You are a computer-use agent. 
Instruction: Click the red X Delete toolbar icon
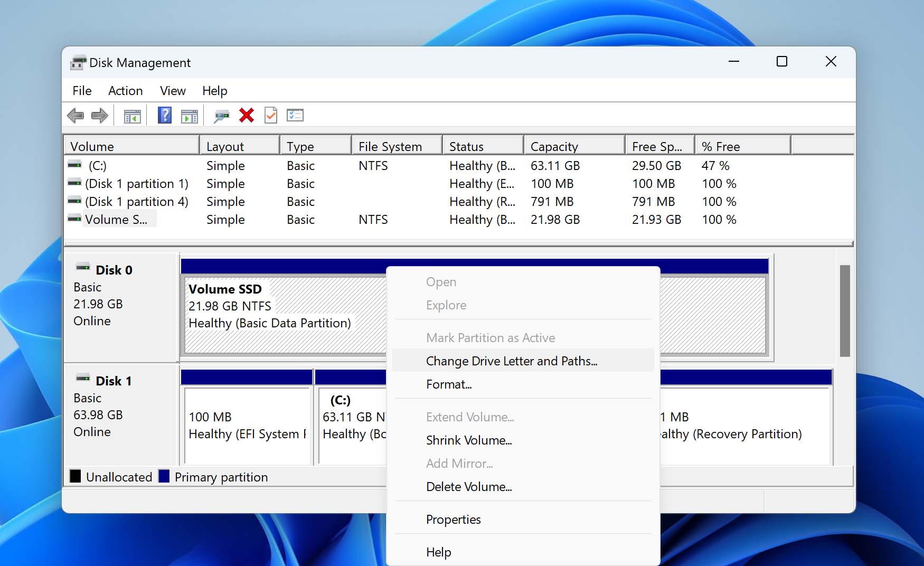246,115
